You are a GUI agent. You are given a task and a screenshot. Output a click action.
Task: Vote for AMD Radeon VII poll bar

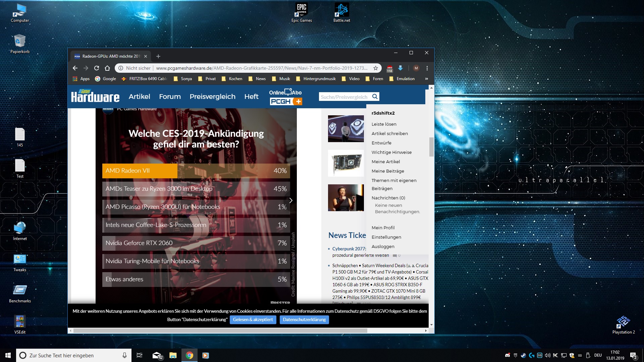coord(196,171)
